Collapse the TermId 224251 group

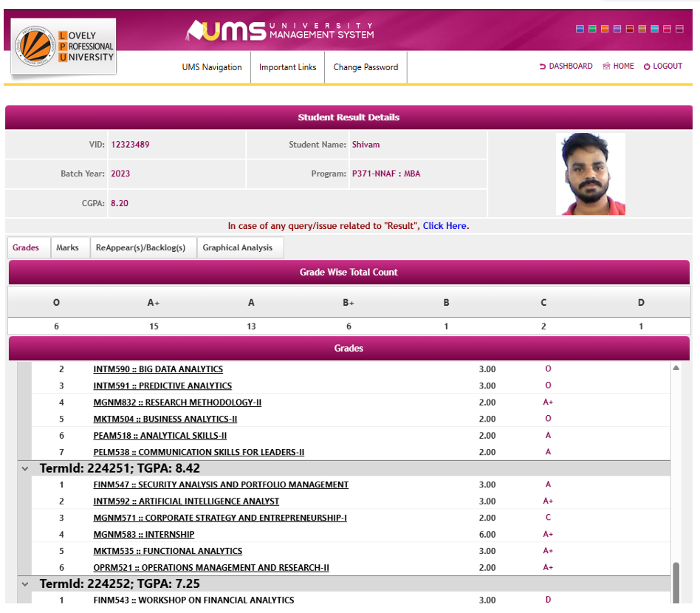click(25, 469)
